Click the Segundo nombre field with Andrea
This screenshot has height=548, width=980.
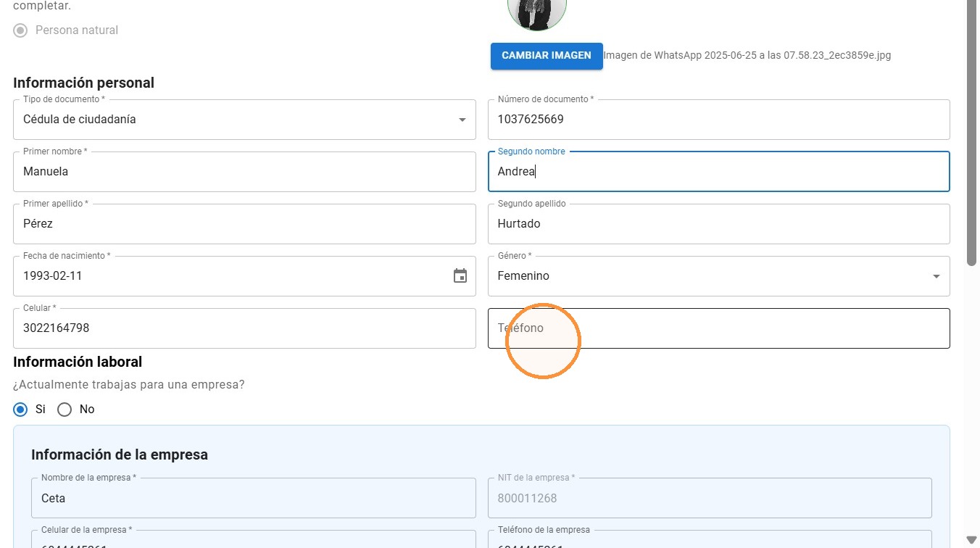718,172
